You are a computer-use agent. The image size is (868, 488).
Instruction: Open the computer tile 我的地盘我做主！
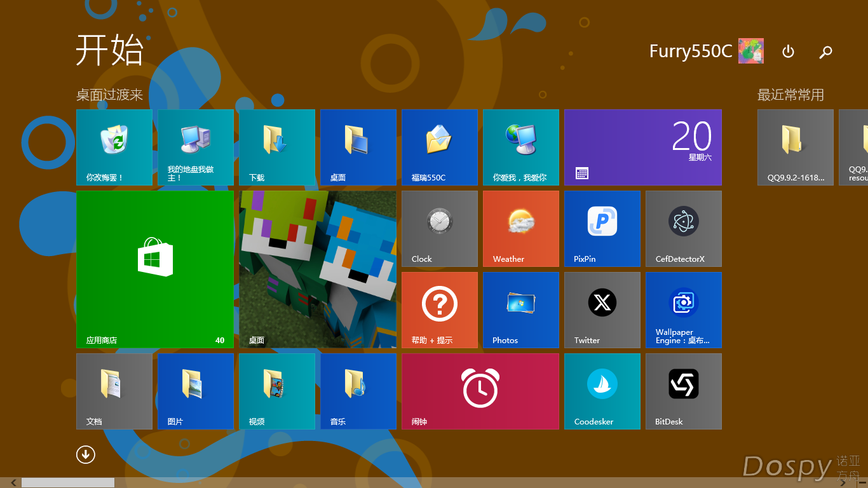(196, 147)
